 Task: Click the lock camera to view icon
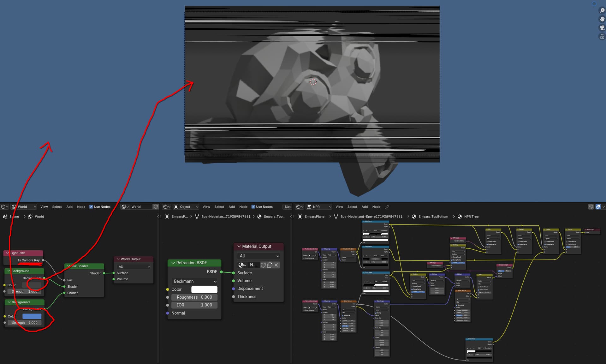click(x=602, y=37)
